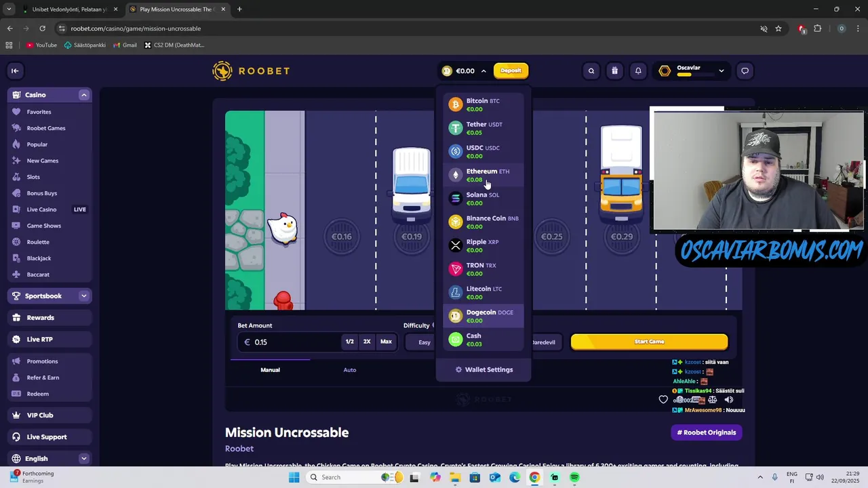Screen dimensions: 868x488
Task: Open the Oscaviar profile dropdown
Action: click(692, 70)
